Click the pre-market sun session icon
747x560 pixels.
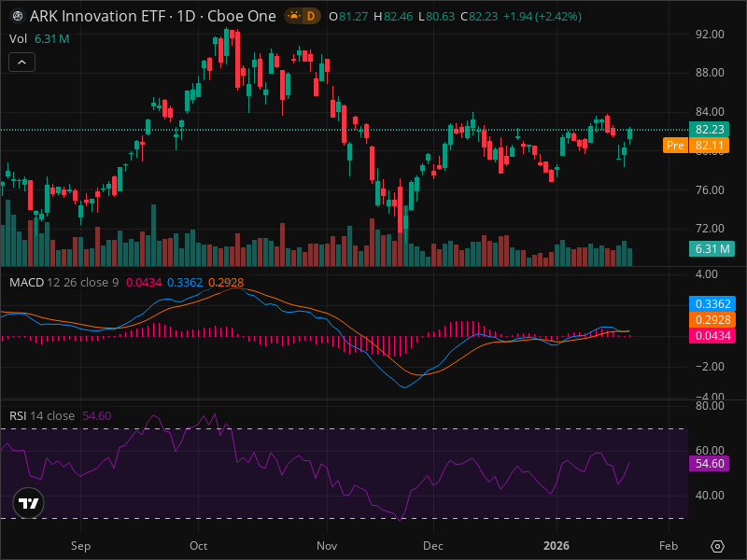coord(294,16)
